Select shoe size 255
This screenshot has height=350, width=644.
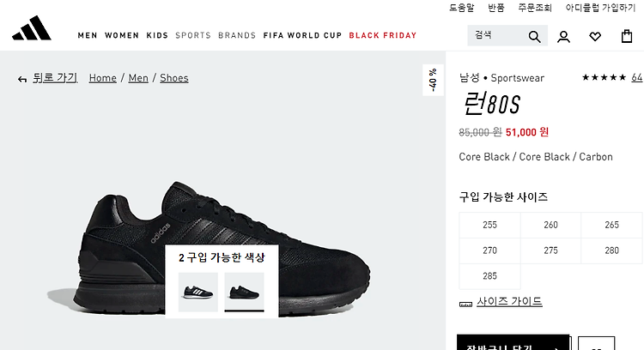[489, 225]
